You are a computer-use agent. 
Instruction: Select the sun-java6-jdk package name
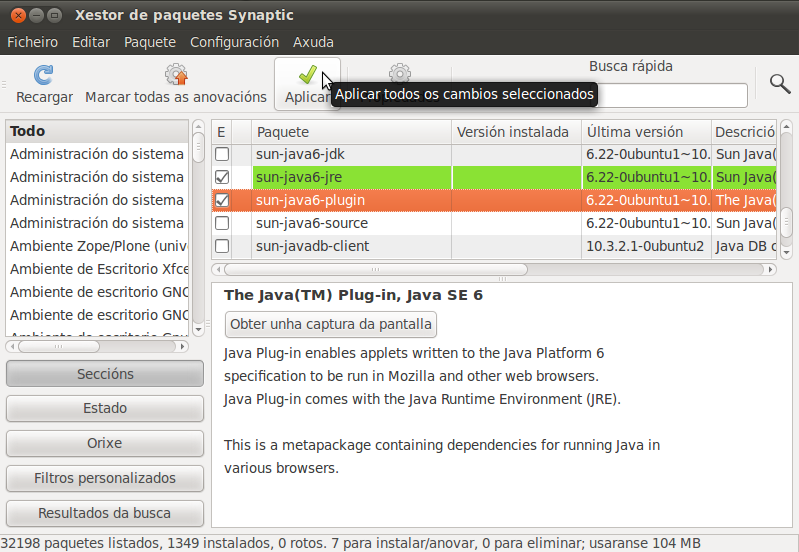point(300,154)
